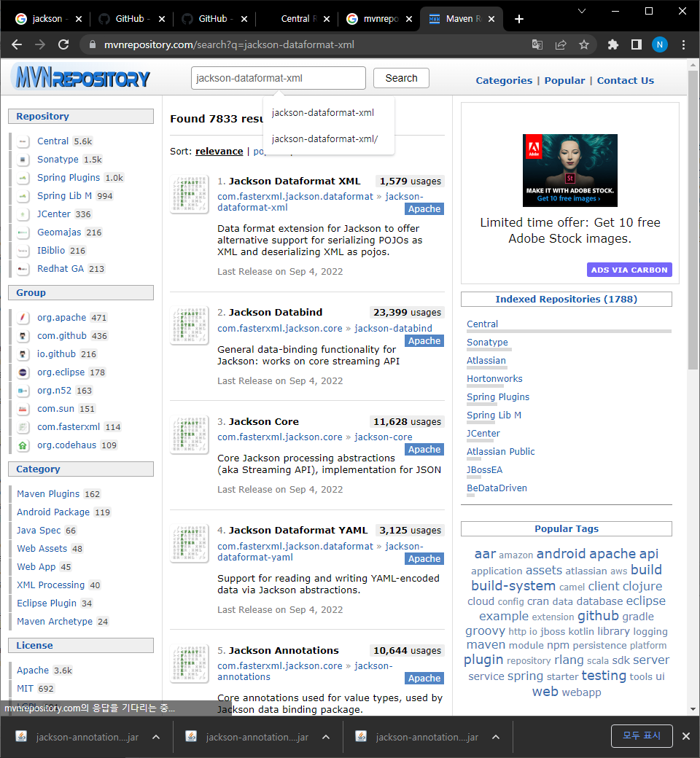Image resolution: width=700 pixels, height=758 pixels.
Task: Expand options for third jackson-annotation jar download
Action: (x=496, y=737)
